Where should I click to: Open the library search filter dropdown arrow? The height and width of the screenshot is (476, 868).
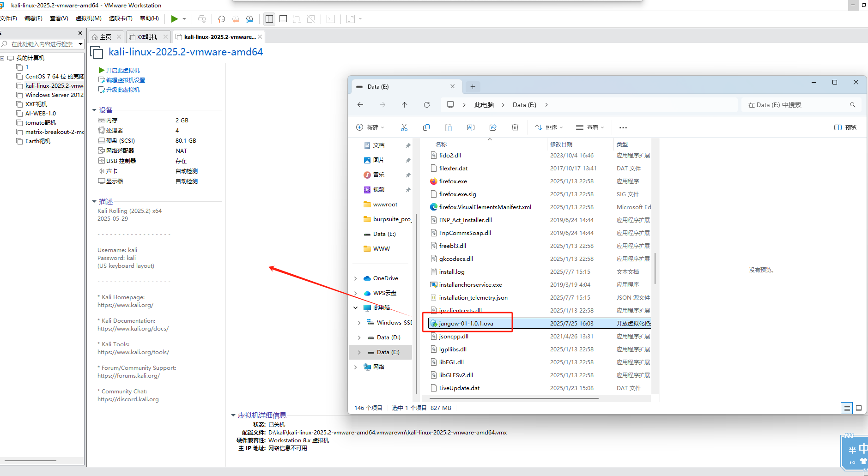80,44
